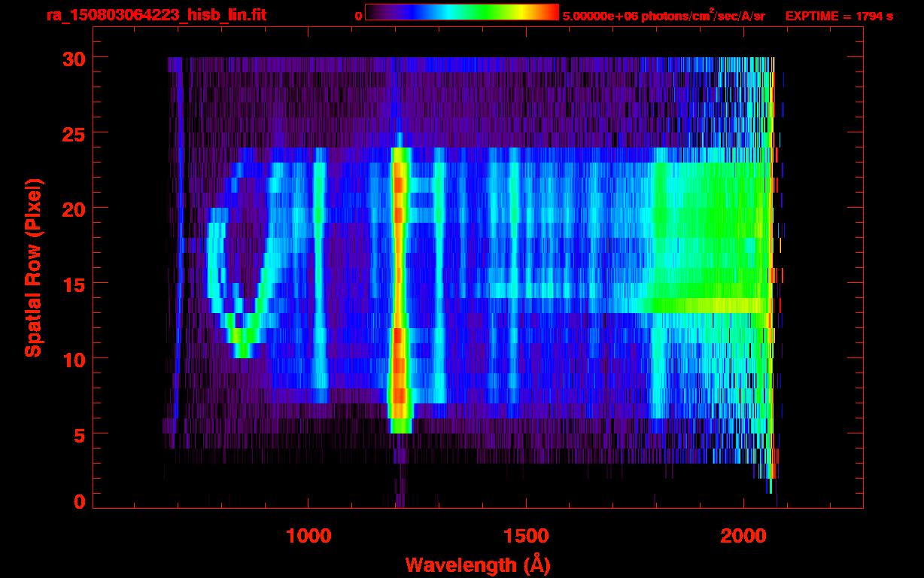
Task: Click the bright yellow-green horizontal band at row 13
Action: (707, 305)
